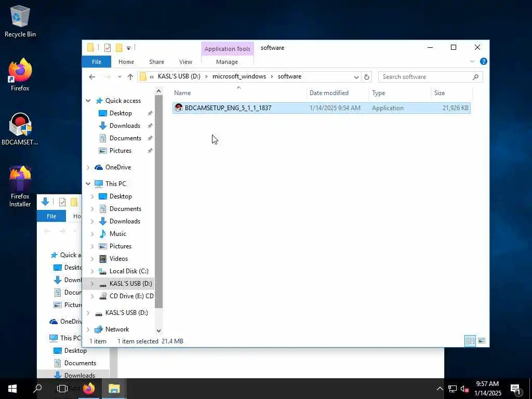Open Pictures under Quick access
The image size is (532, 399).
120,151
